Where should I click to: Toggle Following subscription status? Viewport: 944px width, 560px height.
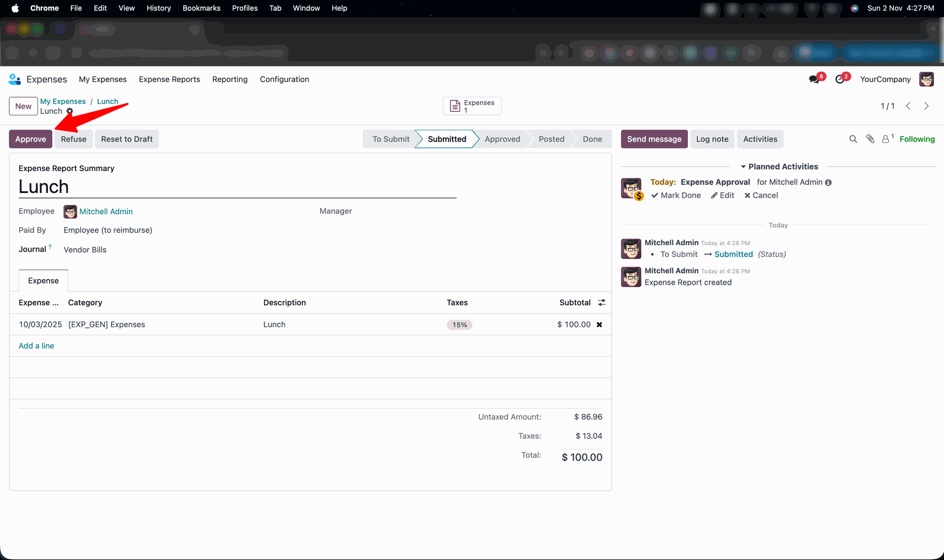[917, 139]
